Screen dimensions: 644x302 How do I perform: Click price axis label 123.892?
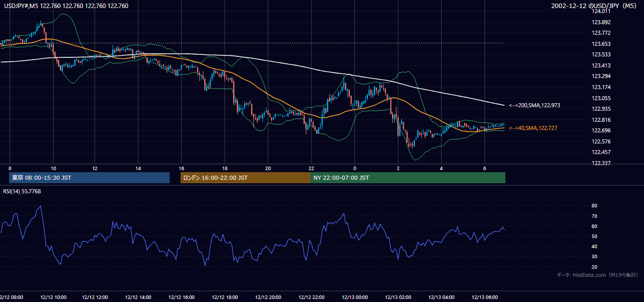(602, 22)
